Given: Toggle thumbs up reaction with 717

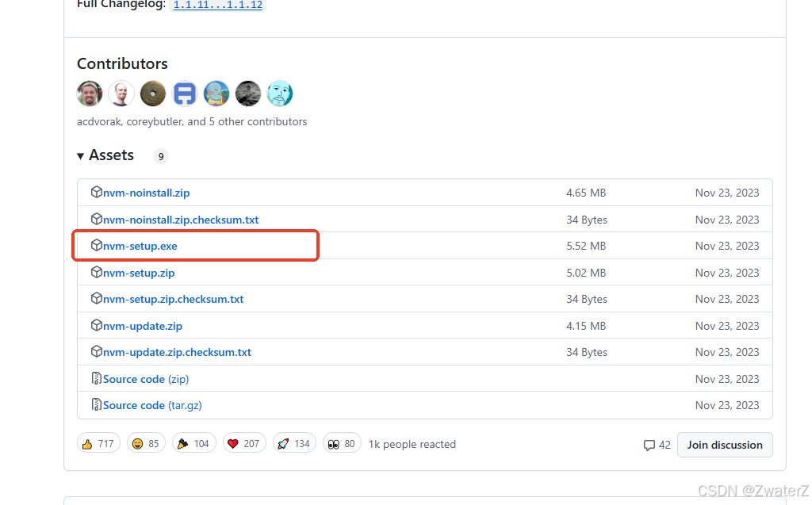Looking at the screenshot, I should click(x=98, y=444).
